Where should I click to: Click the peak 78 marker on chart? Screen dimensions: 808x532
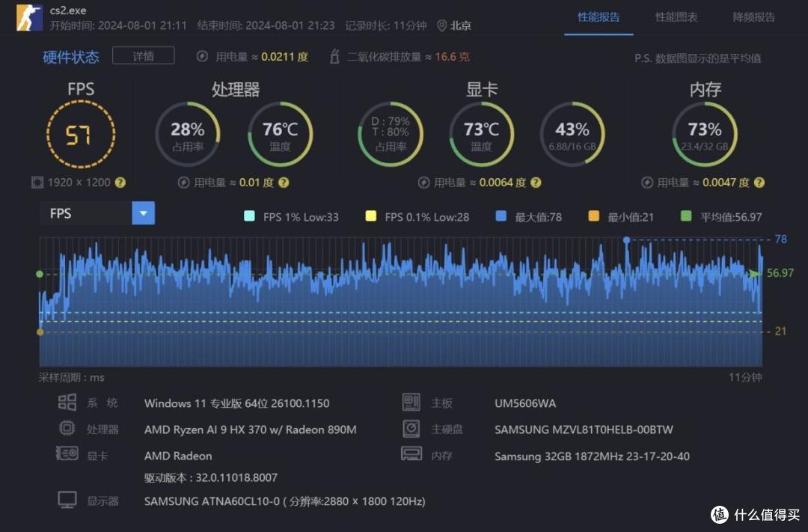[627, 240]
